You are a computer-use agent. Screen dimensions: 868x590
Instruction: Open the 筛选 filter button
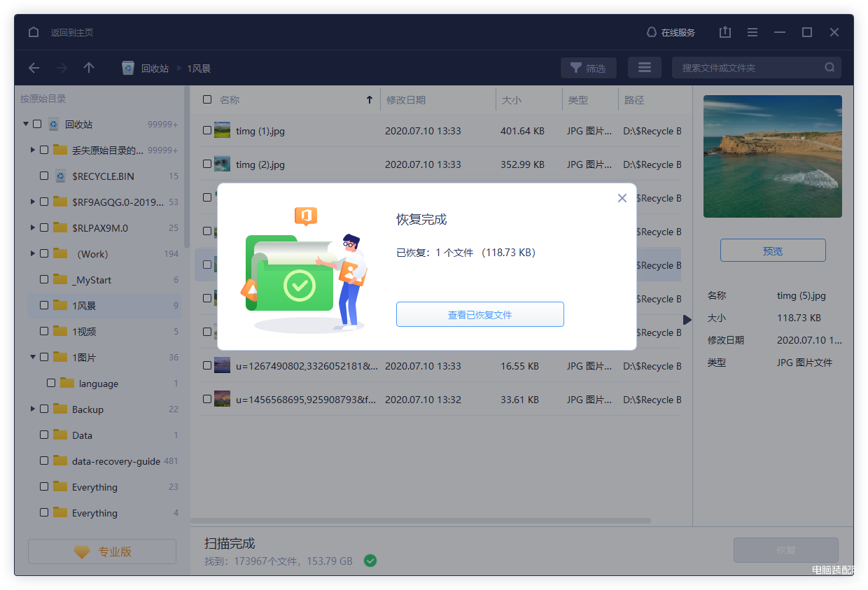click(588, 68)
